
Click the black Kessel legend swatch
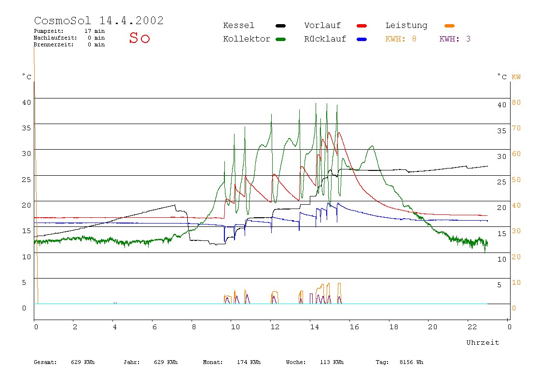pos(280,26)
